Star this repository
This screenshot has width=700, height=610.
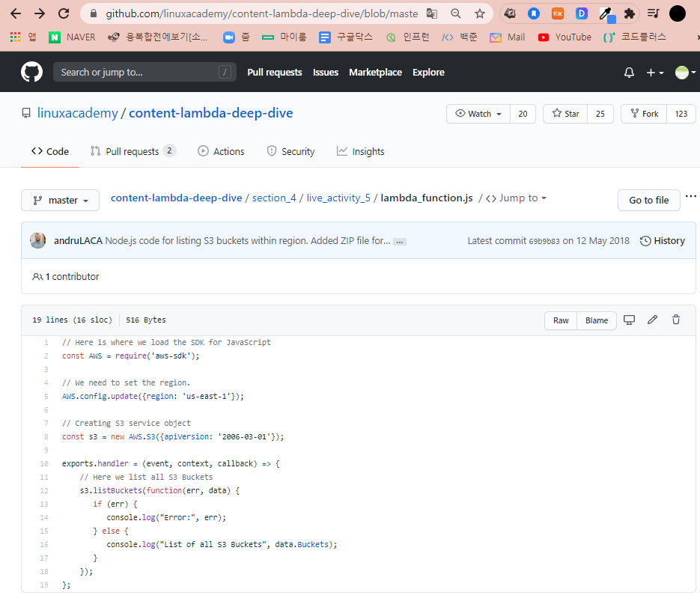[x=566, y=114]
